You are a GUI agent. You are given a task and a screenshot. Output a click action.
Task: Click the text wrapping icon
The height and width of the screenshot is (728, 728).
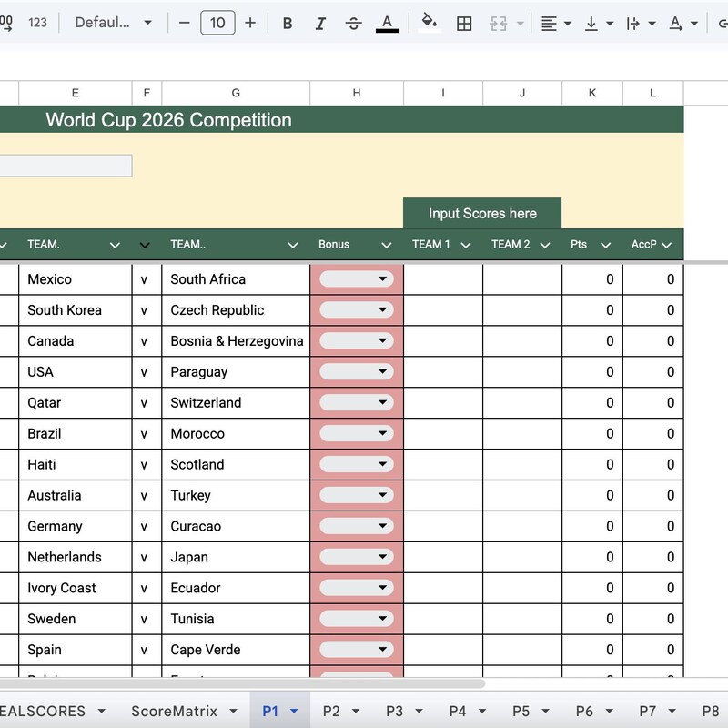632,23
